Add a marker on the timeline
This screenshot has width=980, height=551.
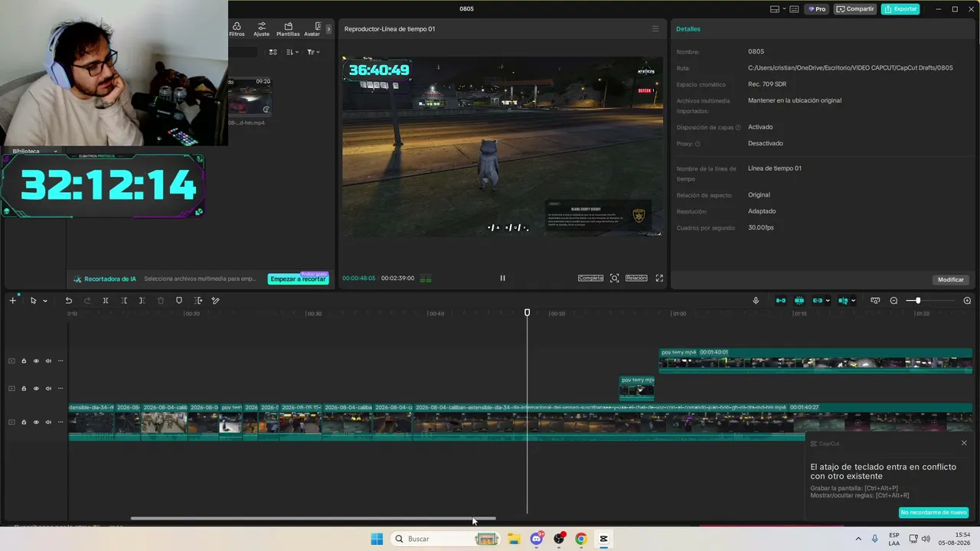[179, 301]
